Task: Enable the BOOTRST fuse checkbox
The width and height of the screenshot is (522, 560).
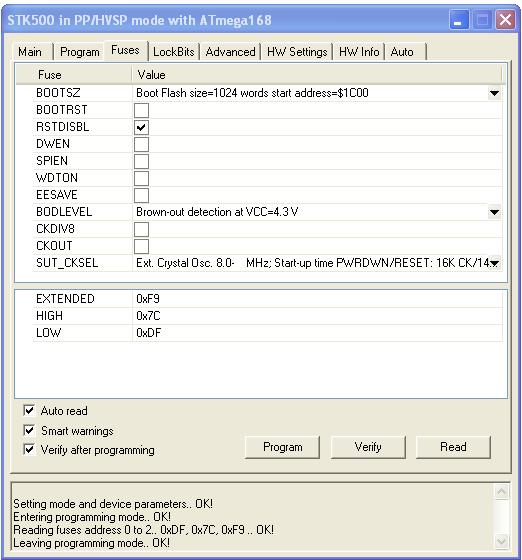Action: [141, 110]
